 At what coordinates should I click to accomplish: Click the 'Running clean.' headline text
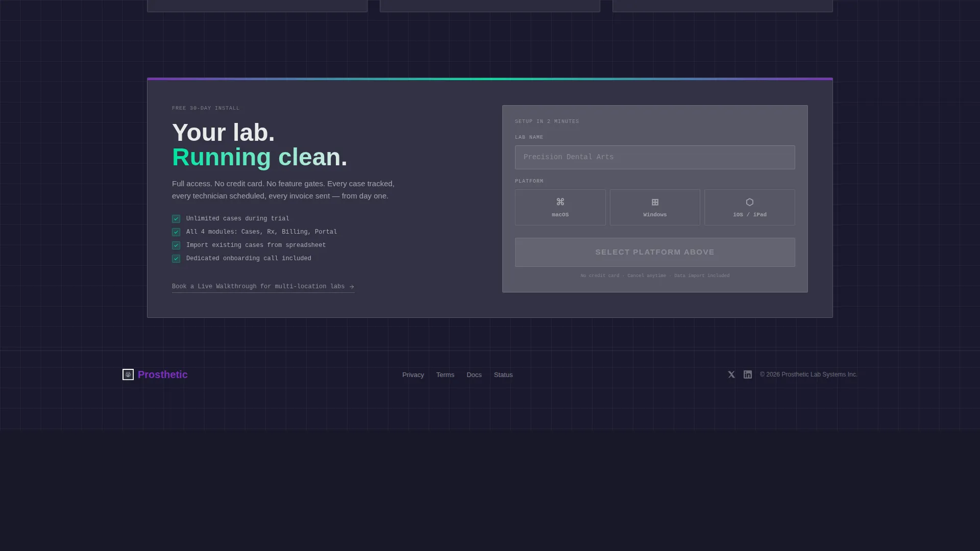(260, 157)
